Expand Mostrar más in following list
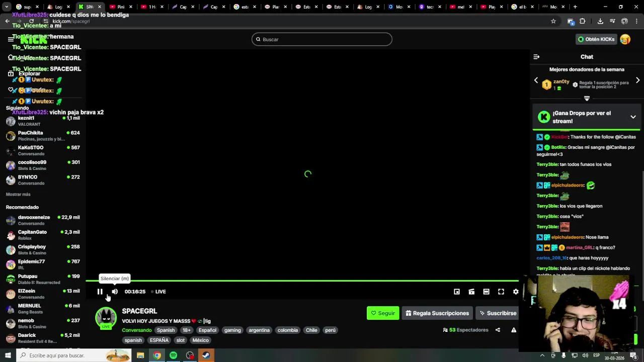 [18, 194]
